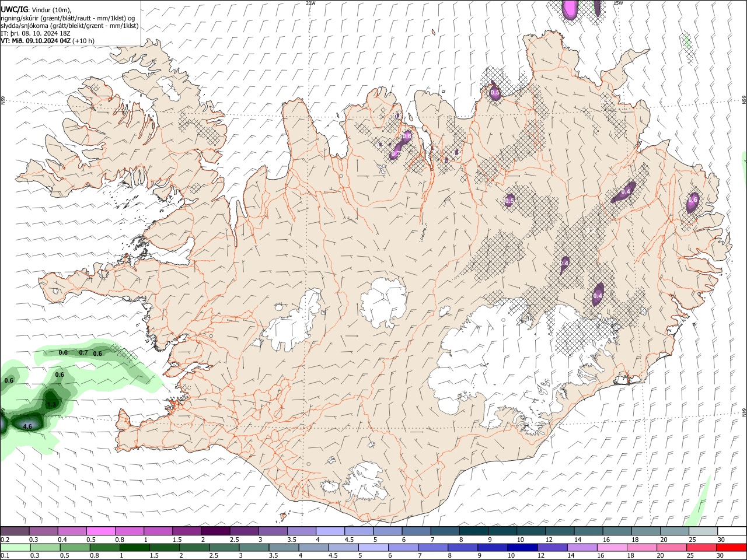This screenshot has width=747, height=560.
Task: Pick violet 12–14 rain scale swatch
Action: [x=552, y=547]
